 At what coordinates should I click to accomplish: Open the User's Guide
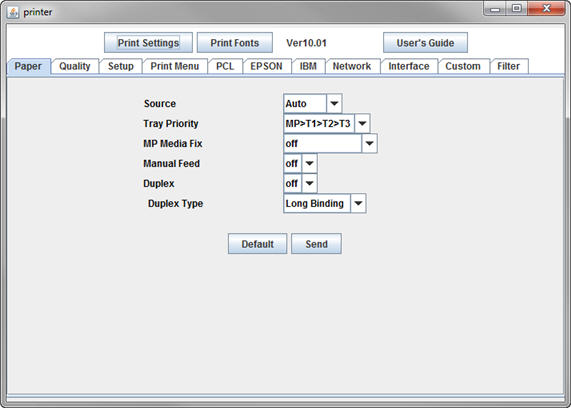(x=425, y=43)
